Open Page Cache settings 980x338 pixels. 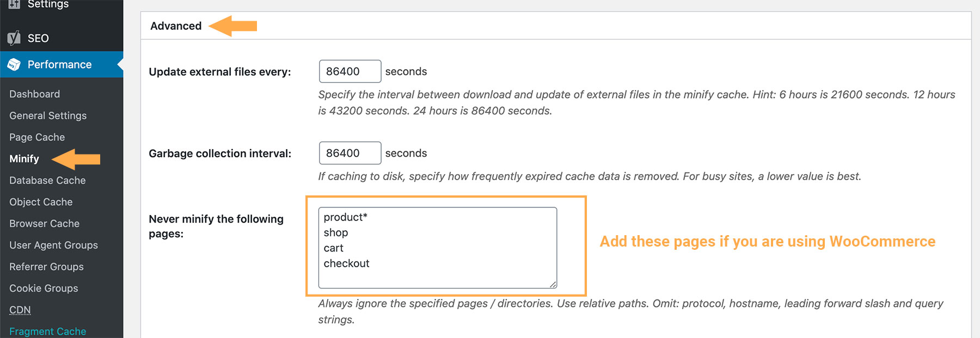pos(36,137)
